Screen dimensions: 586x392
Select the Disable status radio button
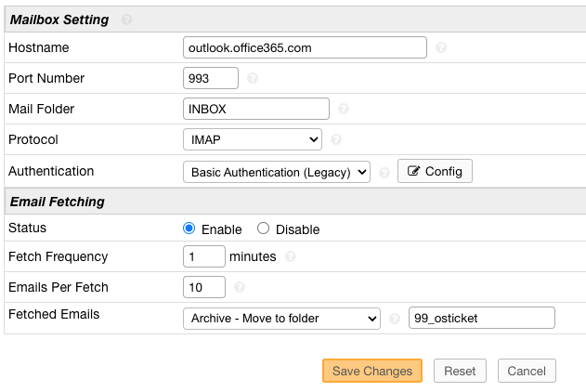click(x=263, y=229)
